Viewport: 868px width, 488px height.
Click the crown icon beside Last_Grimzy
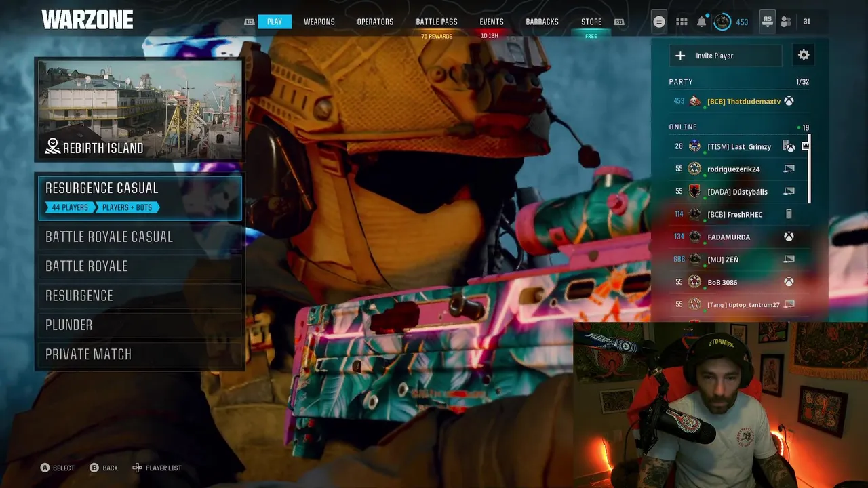(805, 146)
